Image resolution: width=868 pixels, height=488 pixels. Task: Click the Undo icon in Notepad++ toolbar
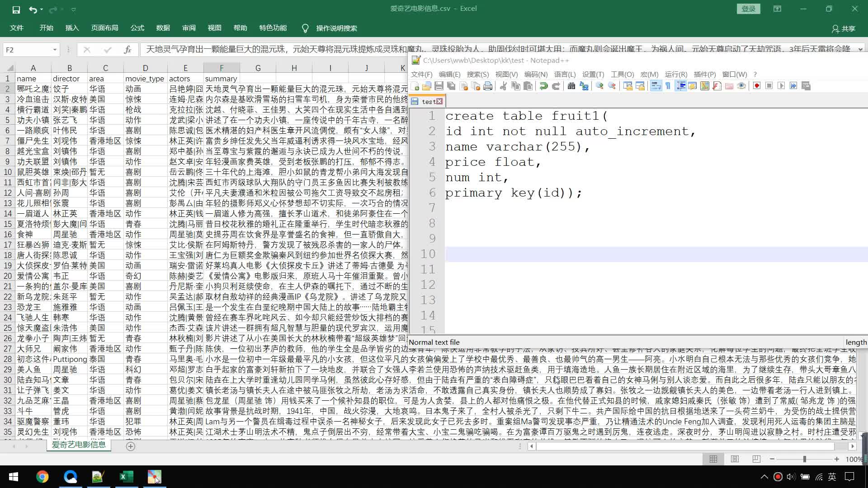543,86
